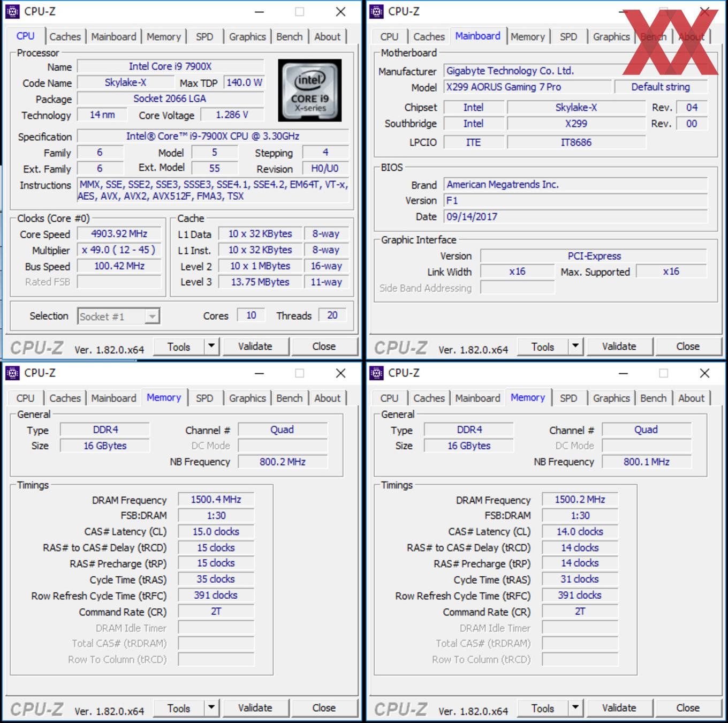Click Validate button in bottom-left Memory window
This screenshot has height=723, width=728.
[255, 708]
